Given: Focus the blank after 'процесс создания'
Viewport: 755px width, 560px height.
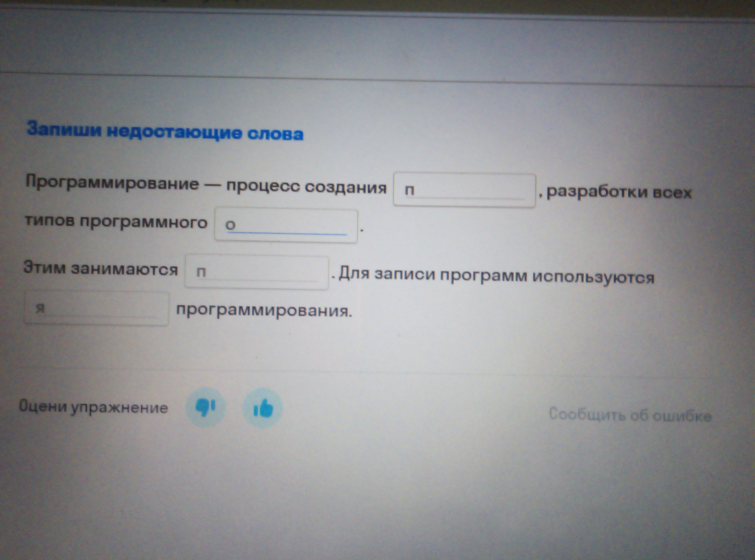Looking at the screenshot, I should click(x=464, y=190).
